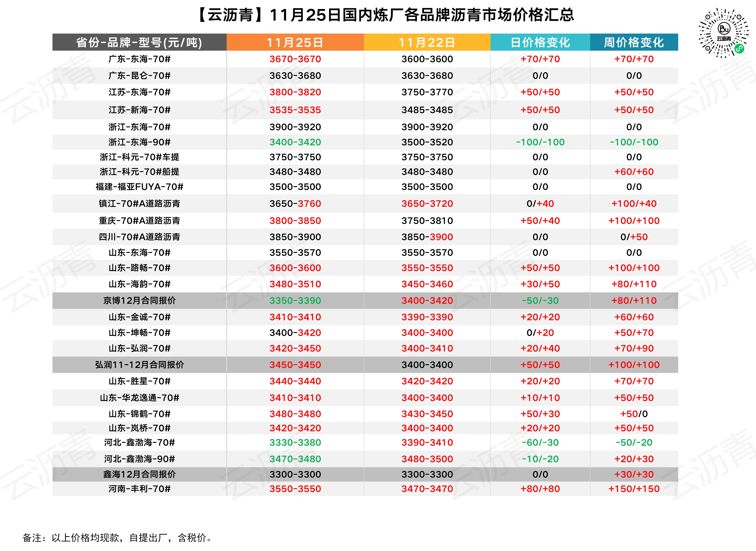Click the row label 广东-昆仑-70#
This screenshot has height=551, width=756.
pos(139,76)
